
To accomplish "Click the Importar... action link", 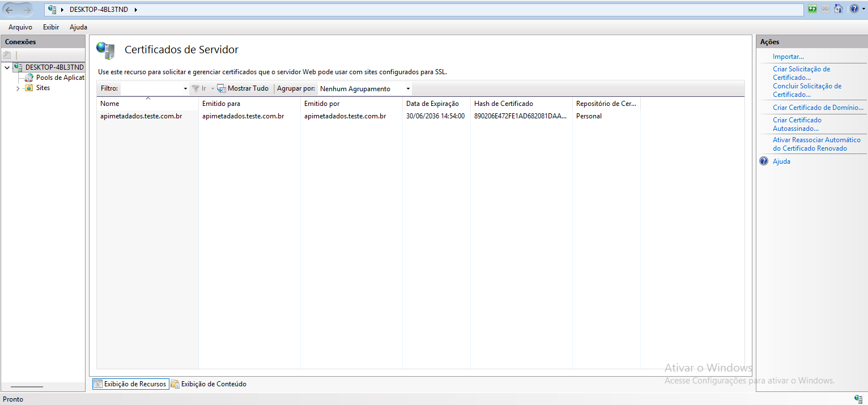I will [788, 57].
